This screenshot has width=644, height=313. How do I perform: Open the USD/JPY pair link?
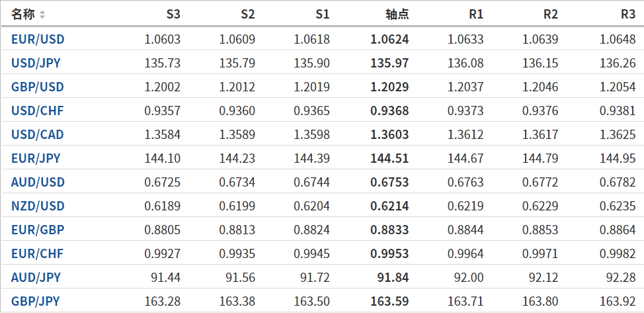[x=37, y=64]
